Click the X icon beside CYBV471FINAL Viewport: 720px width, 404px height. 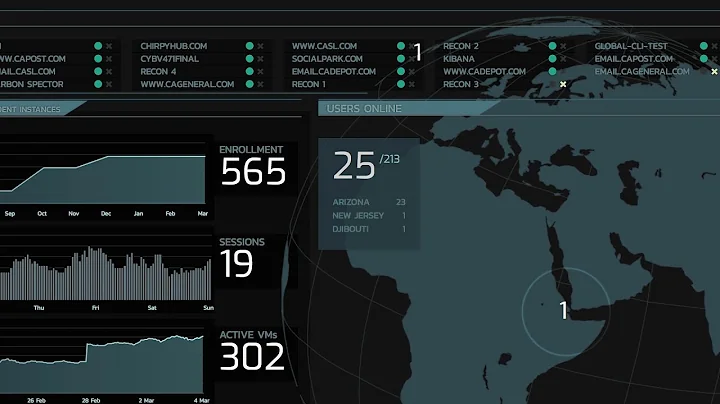[260, 59]
